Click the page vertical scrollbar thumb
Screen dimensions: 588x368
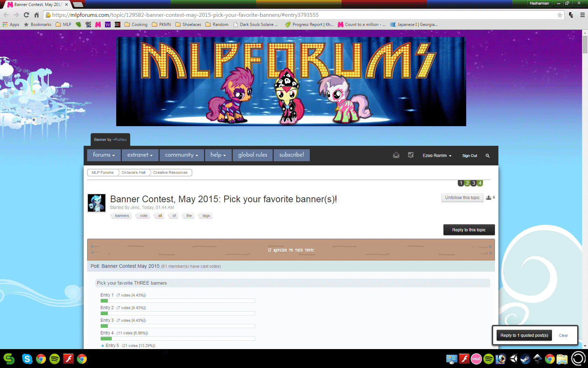click(585, 45)
